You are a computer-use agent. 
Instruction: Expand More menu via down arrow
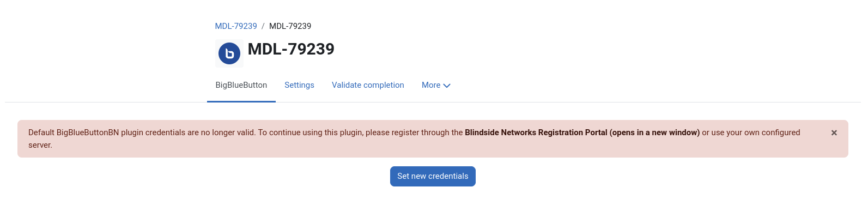[447, 86]
